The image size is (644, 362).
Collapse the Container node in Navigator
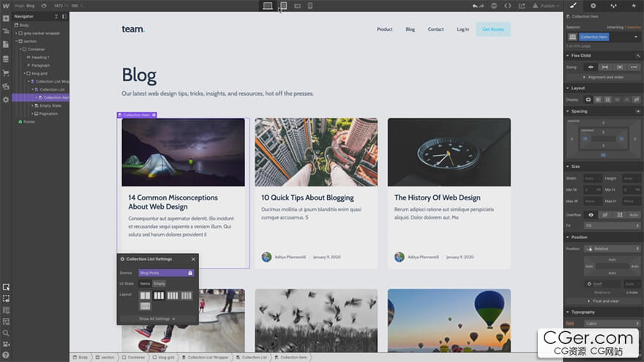click(x=20, y=49)
